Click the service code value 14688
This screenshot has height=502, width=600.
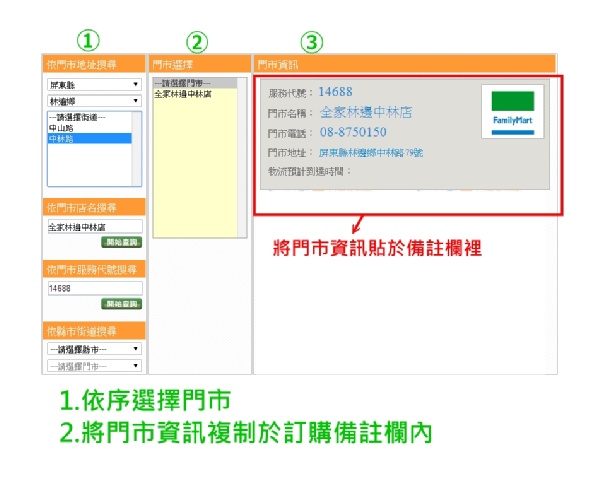point(335,92)
